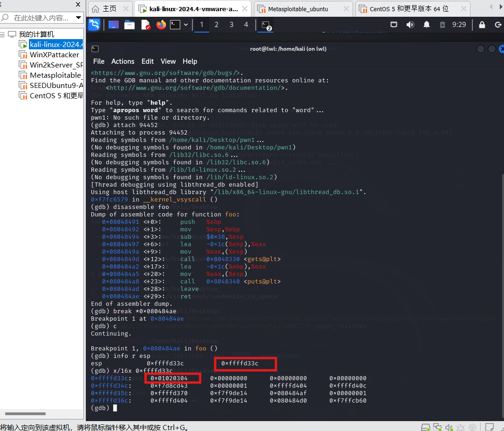
Task: Click the libthread_db.so.1 library path
Action: [286, 192]
